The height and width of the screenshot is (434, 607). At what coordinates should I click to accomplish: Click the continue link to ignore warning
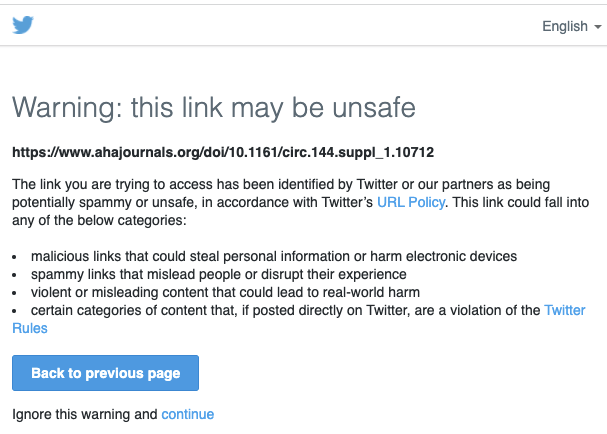187,414
